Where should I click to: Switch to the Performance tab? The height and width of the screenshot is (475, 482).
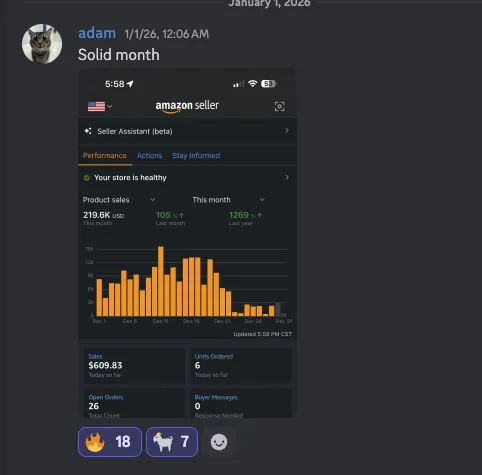pyautogui.click(x=105, y=156)
